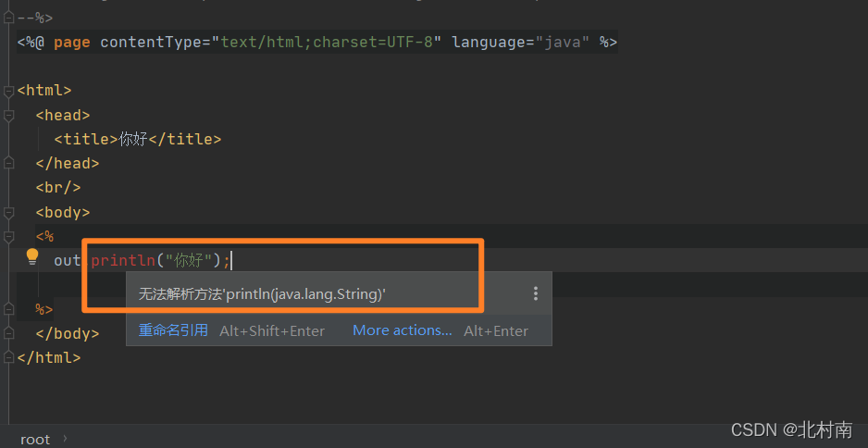Open the three-dot menu in error tooltip
The image size is (868, 448).
[535, 293]
